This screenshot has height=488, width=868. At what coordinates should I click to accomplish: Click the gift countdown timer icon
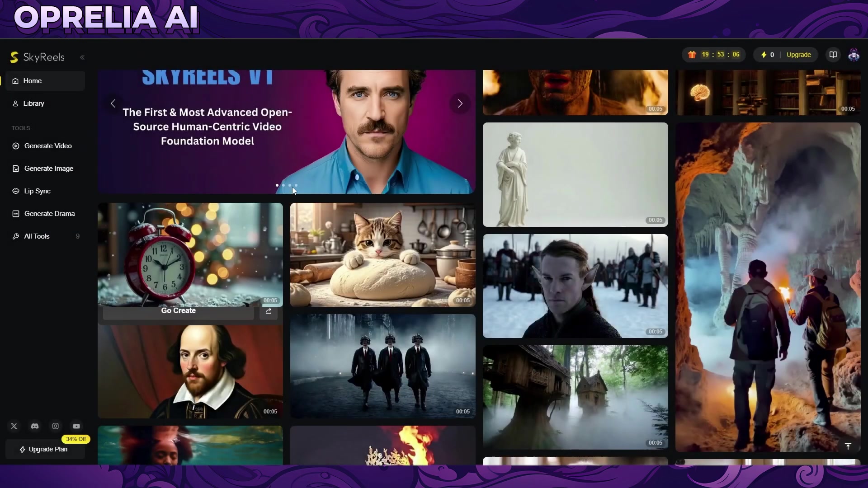point(692,55)
